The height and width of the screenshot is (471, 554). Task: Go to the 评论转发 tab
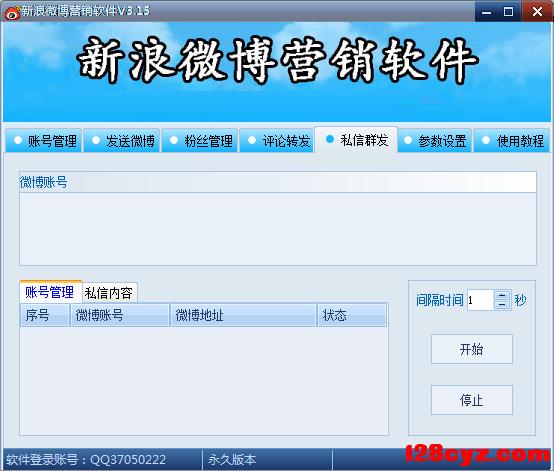[x=277, y=141]
